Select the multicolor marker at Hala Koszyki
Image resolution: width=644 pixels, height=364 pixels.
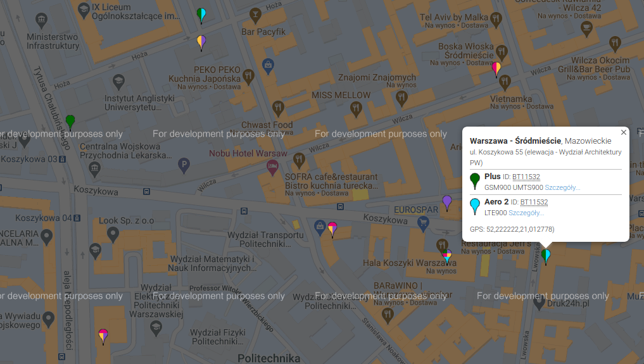point(447,256)
